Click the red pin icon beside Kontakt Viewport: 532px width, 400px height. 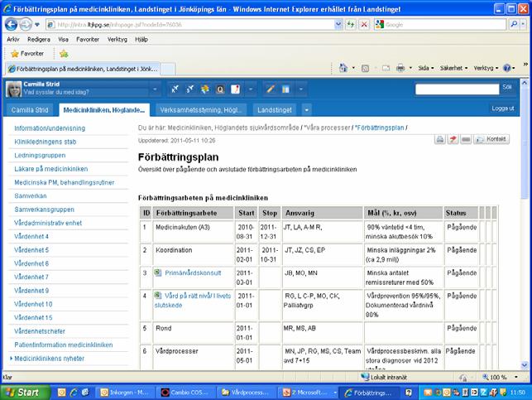[453, 139]
